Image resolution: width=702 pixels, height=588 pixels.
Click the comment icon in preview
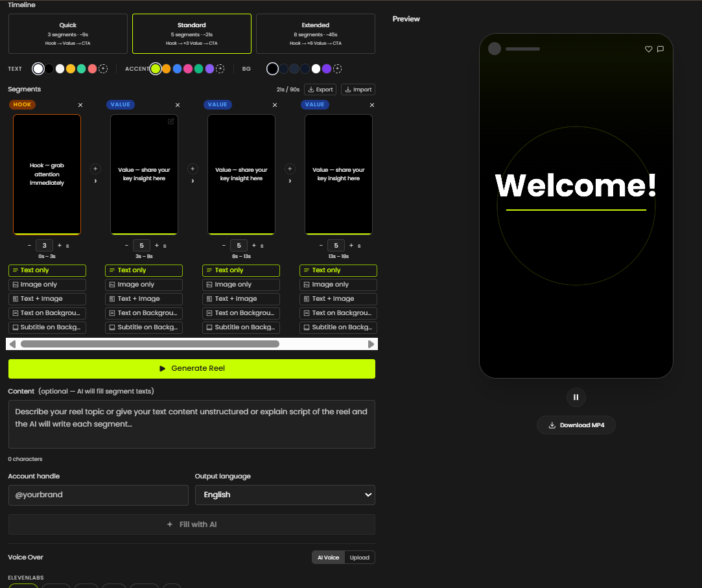click(x=661, y=49)
